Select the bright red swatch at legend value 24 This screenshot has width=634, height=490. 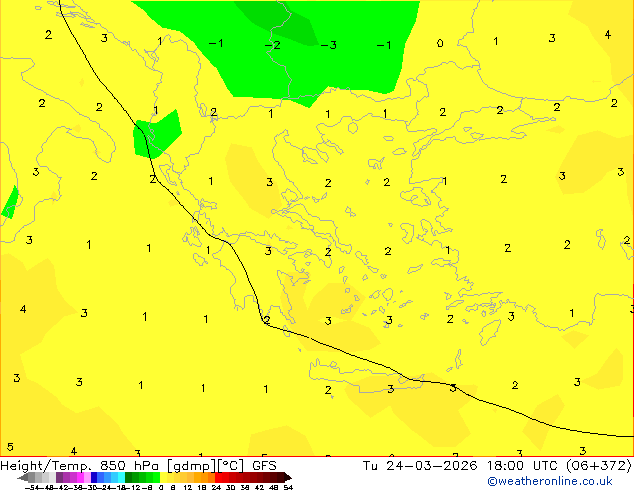219,477
